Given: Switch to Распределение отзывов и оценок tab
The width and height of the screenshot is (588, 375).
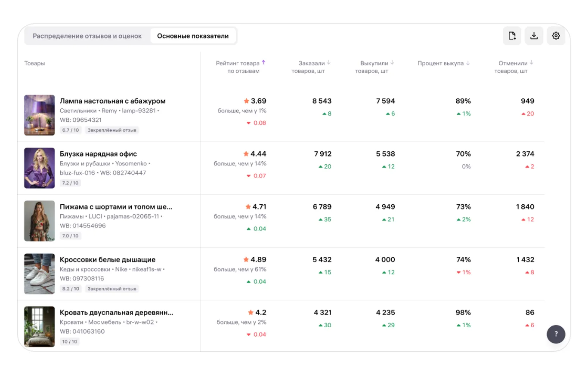Looking at the screenshot, I should tap(87, 36).
